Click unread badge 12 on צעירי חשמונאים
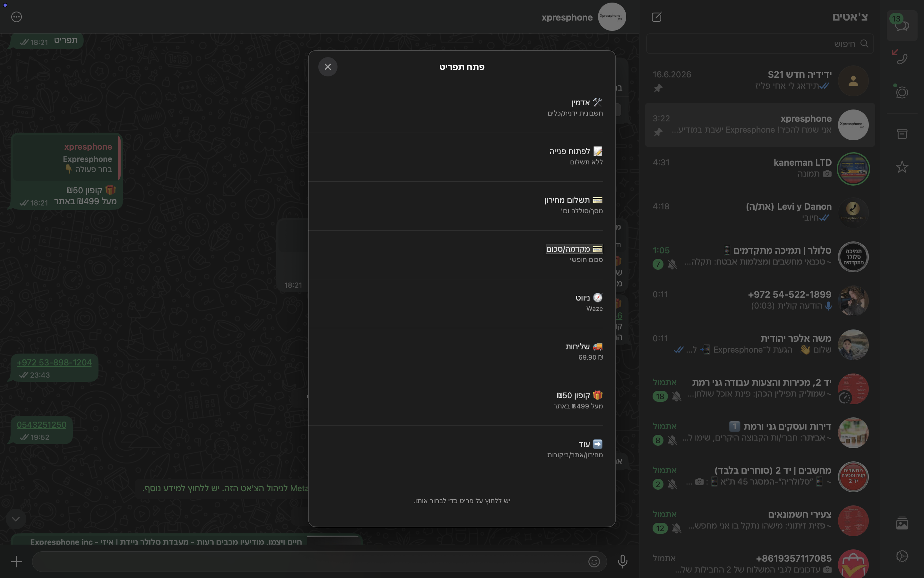The height and width of the screenshot is (578, 924). [x=660, y=528]
